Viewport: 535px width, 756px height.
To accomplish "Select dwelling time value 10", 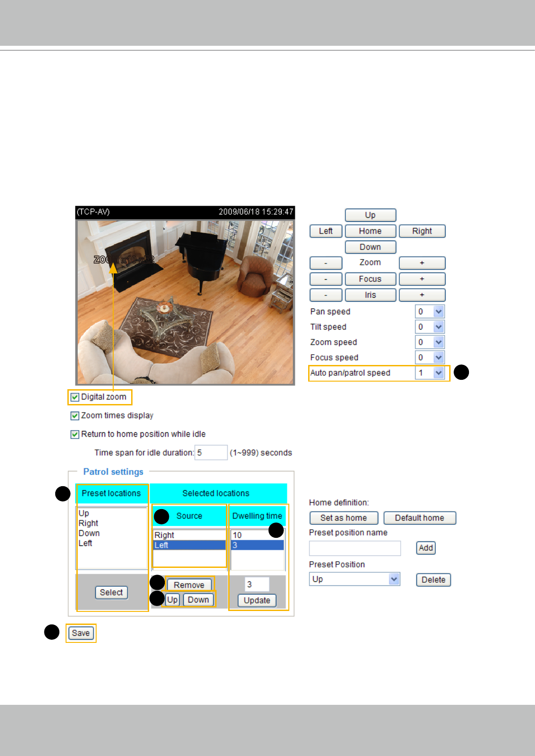I will [257, 535].
